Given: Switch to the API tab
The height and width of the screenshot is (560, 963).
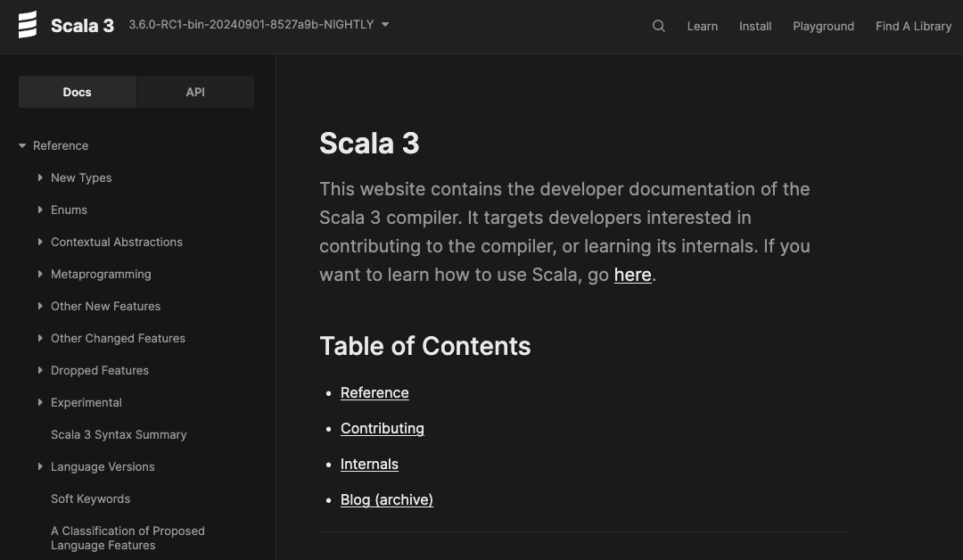Looking at the screenshot, I should point(195,92).
